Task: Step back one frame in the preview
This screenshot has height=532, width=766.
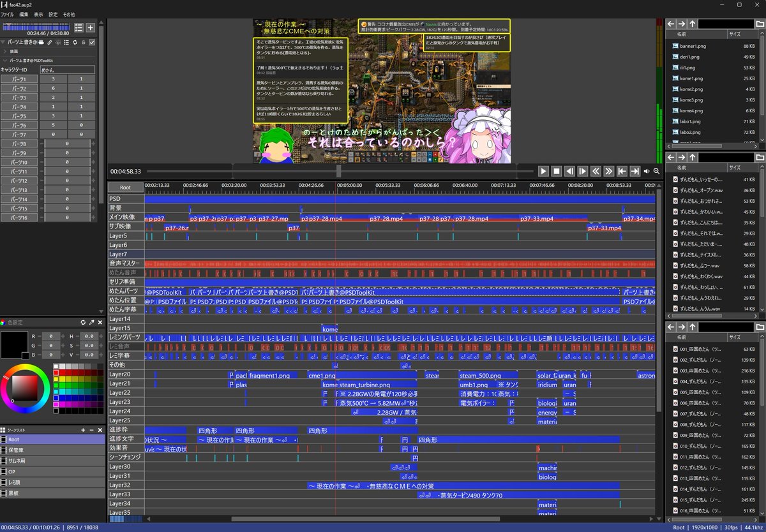Action: 569,171
